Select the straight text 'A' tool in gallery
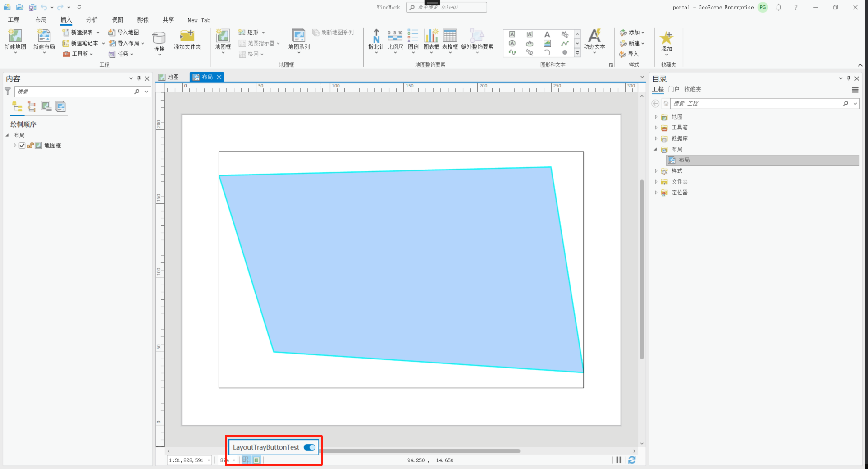 [547, 34]
